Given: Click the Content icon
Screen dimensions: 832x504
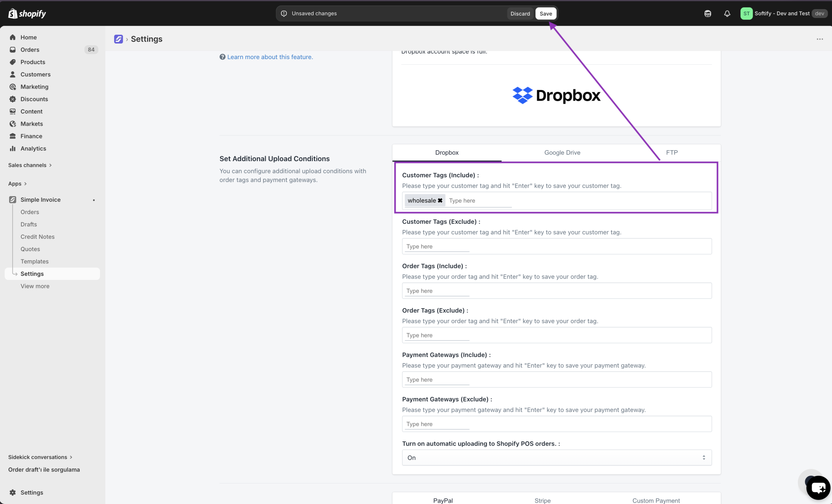Looking at the screenshot, I should pos(13,111).
